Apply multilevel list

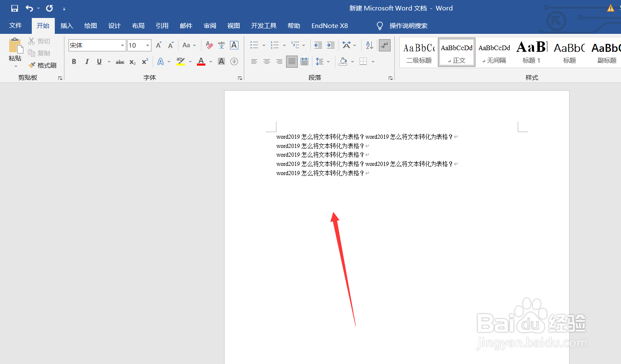295,45
